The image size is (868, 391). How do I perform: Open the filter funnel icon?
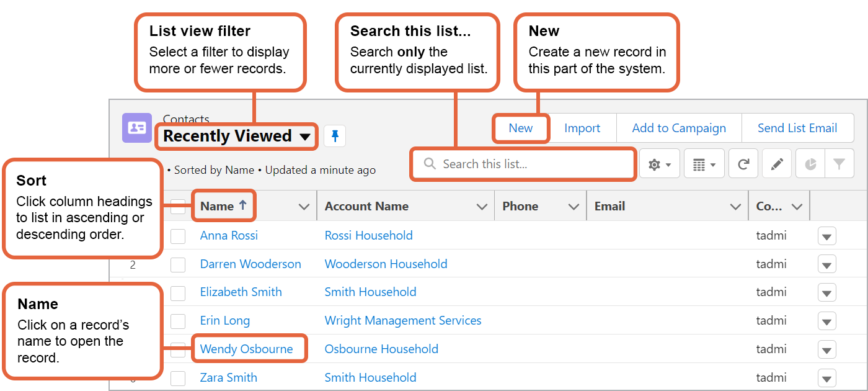pyautogui.click(x=839, y=163)
